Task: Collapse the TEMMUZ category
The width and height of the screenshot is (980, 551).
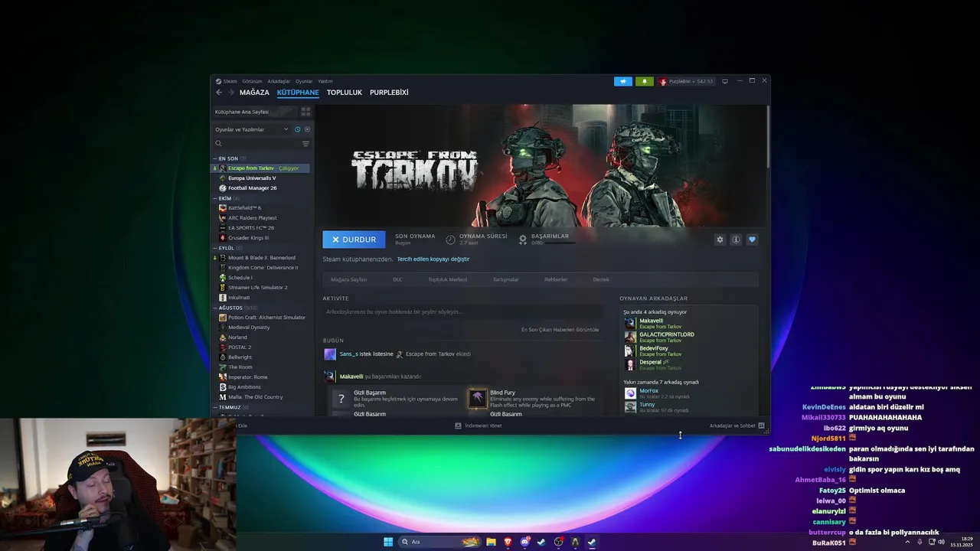Action: click(214, 407)
